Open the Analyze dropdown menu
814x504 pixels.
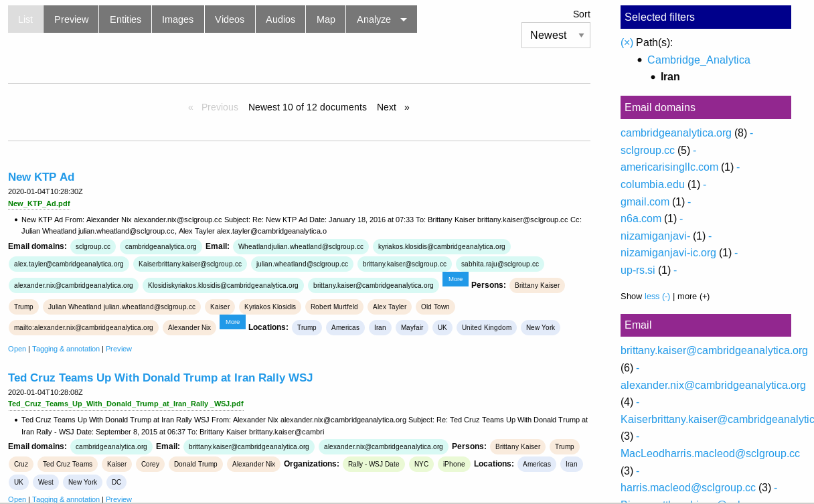pos(381,19)
